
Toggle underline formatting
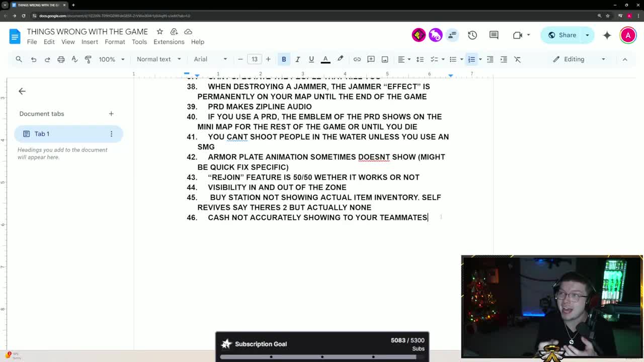[x=311, y=59]
